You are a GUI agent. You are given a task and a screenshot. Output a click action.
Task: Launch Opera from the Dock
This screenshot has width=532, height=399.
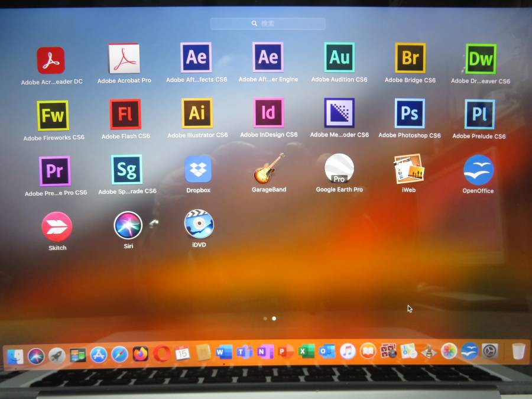pos(161,354)
